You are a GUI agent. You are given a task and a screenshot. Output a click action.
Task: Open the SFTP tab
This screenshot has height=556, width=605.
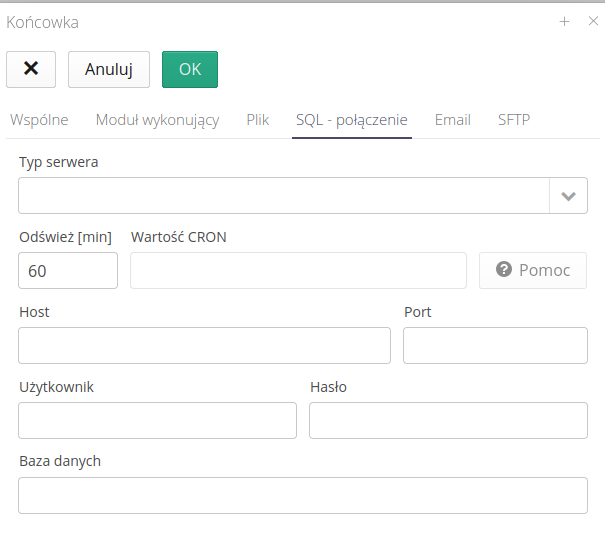point(514,120)
